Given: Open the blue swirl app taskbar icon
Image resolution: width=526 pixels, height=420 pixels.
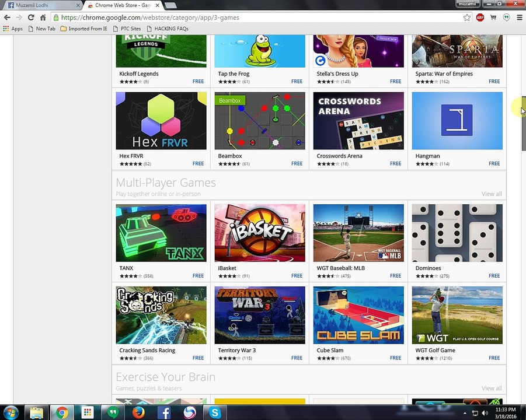Looking at the screenshot, I should (x=190, y=412).
